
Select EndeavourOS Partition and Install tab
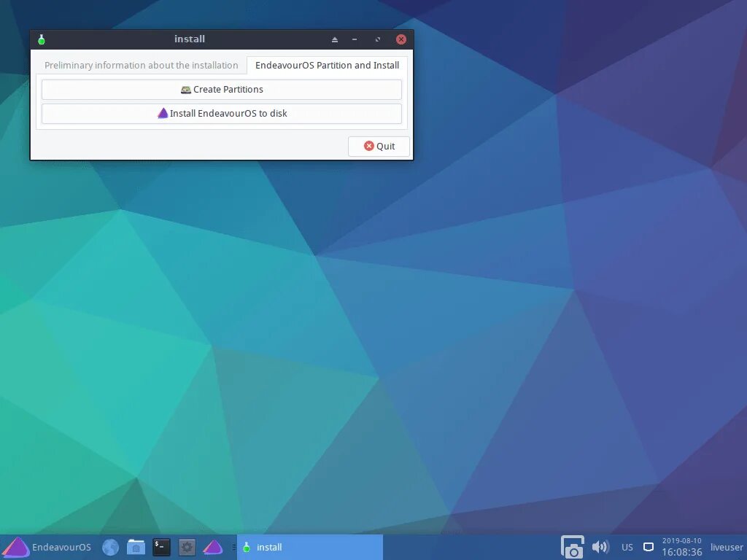tap(327, 65)
